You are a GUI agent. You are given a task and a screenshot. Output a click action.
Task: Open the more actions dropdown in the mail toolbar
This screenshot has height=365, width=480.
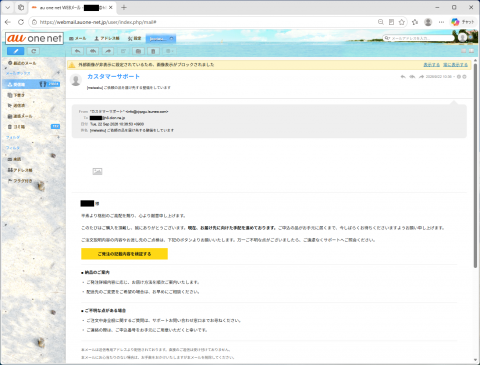169,51
